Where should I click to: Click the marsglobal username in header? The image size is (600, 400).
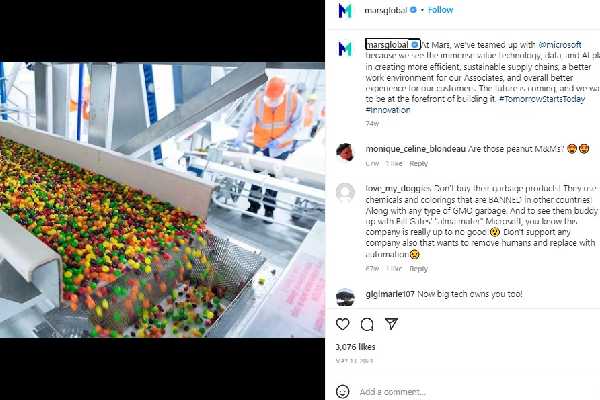click(x=388, y=10)
